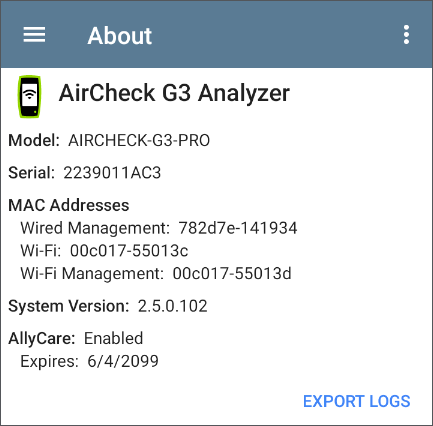Select the Wired Management MAC 782d7e-141934

coord(238,228)
